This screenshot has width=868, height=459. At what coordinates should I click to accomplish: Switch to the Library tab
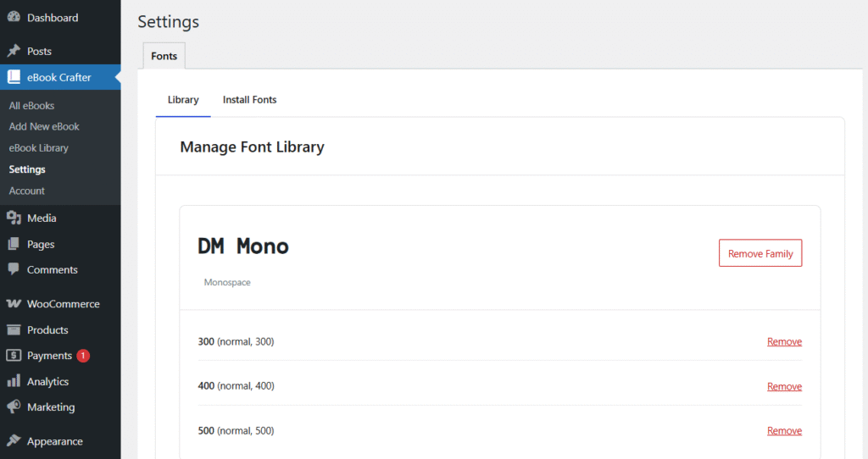[x=183, y=100]
